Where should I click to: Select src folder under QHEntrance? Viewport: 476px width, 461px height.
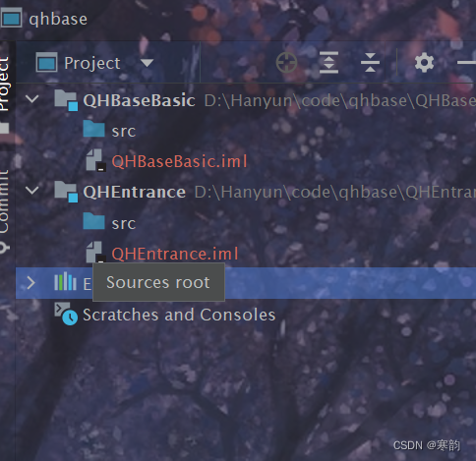pyautogui.click(x=123, y=223)
